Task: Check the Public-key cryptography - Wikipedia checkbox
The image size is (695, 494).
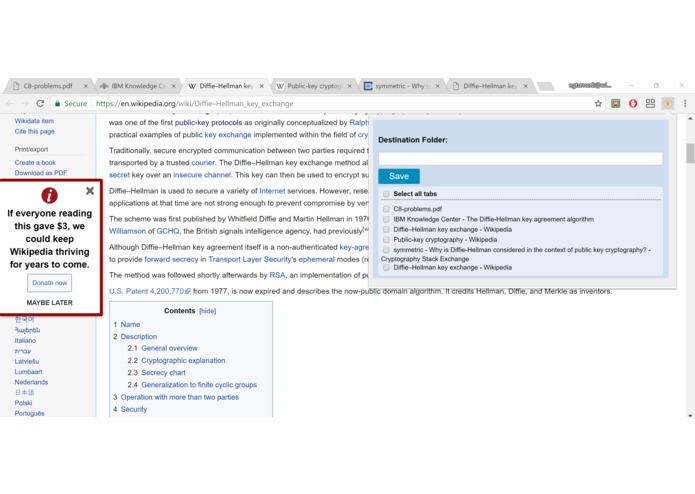Action: click(386, 239)
